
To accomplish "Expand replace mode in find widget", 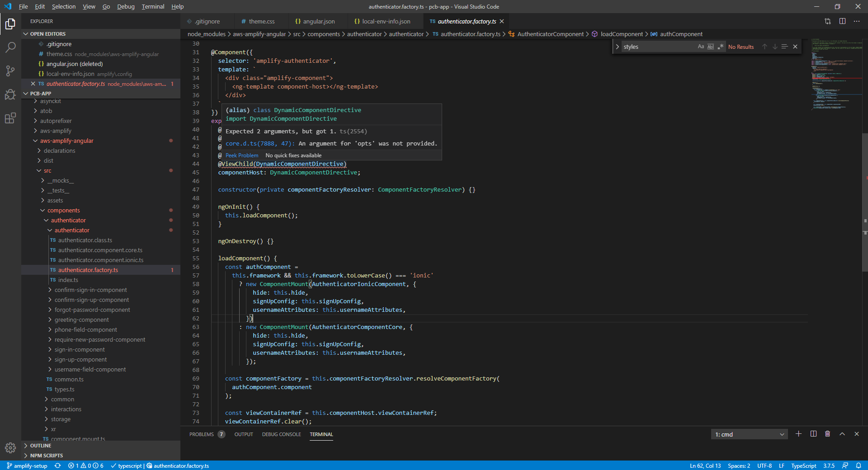I will click(x=618, y=47).
